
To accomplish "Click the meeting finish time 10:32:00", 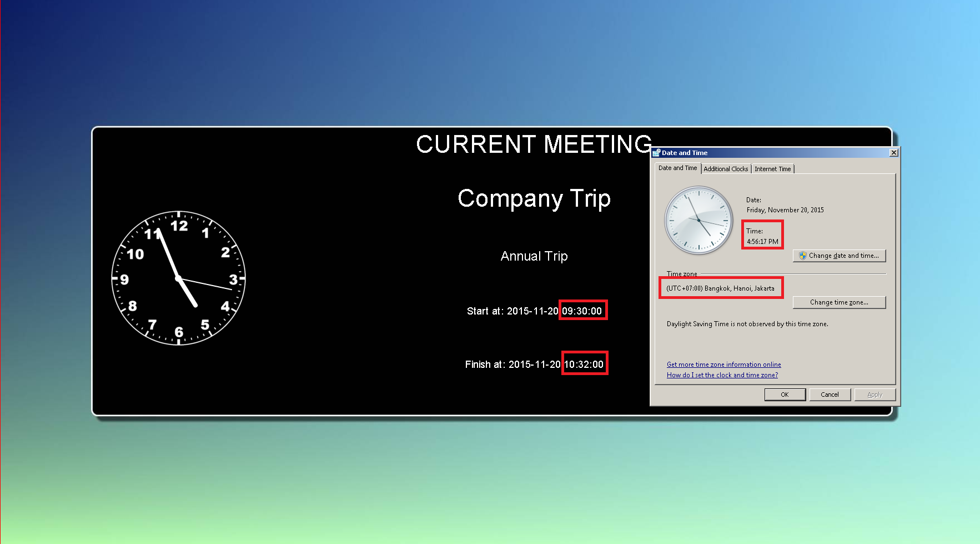I will click(x=584, y=365).
